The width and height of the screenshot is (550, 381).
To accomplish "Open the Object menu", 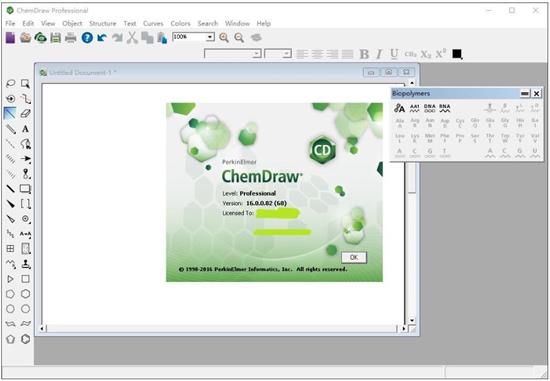I will point(72,24).
